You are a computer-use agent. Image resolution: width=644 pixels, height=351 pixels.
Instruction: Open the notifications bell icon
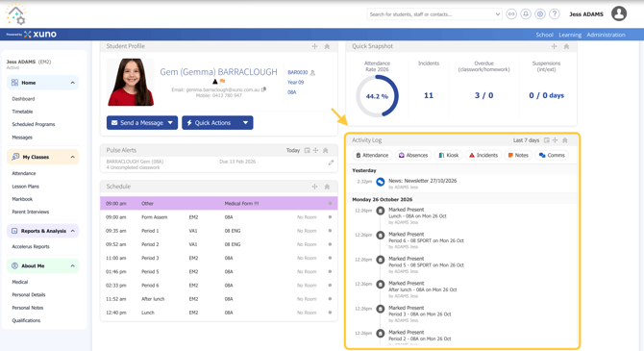[x=526, y=14]
